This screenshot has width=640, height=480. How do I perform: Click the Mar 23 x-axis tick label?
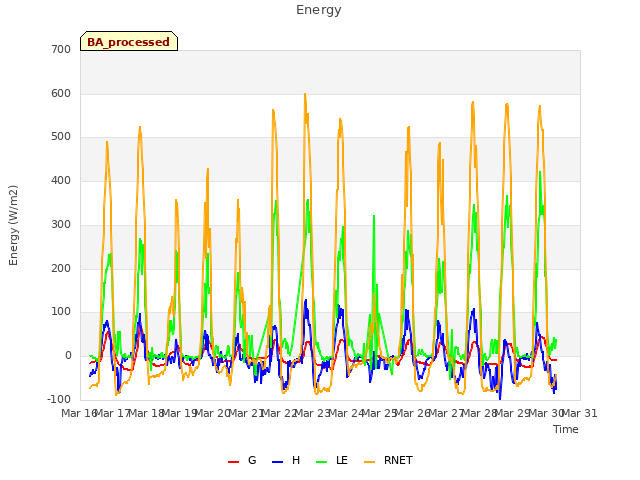click(313, 413)
